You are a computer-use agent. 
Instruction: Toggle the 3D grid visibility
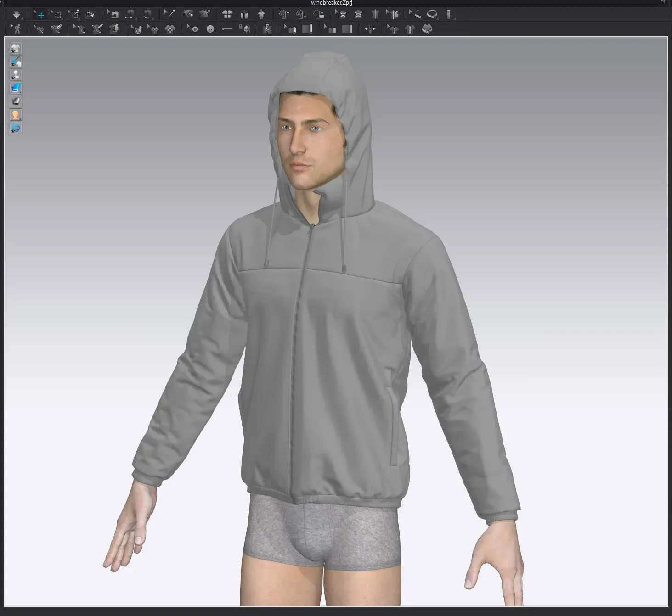(16, 129)
